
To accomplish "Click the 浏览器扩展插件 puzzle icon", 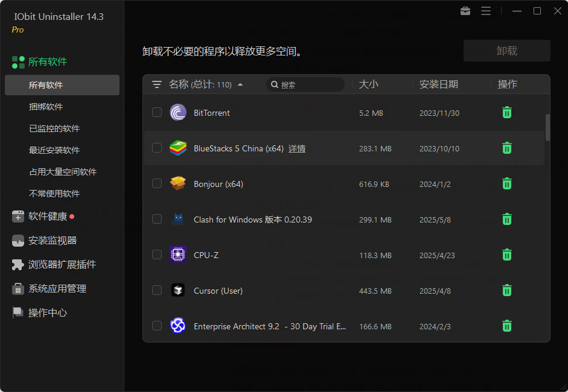I will (x=18, y=265).
